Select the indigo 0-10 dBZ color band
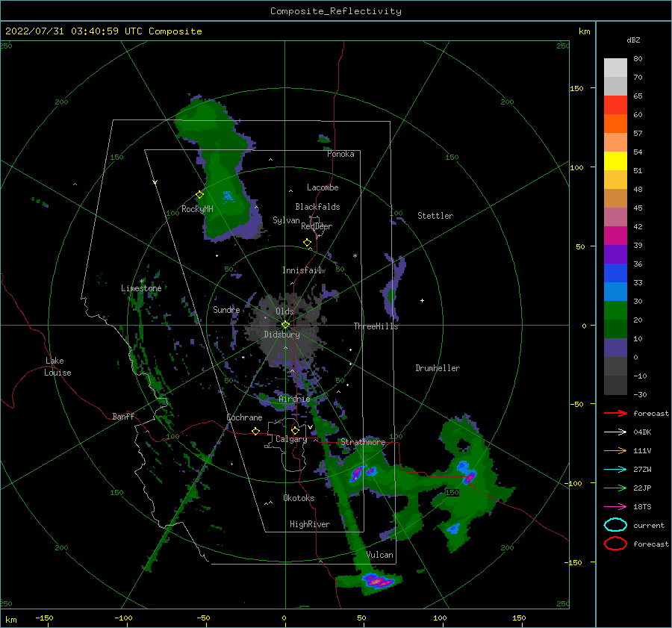The height and width of the screenshot is (628, 672). [x=615, y=347]
